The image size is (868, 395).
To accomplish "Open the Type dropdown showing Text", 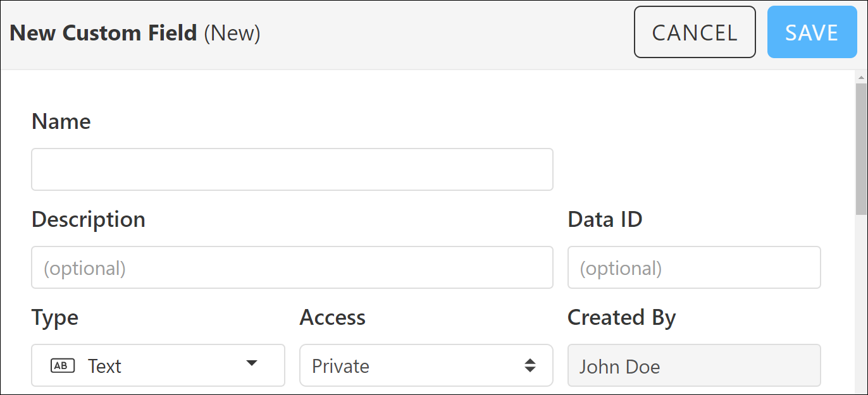I will click(x=158, y=365).
